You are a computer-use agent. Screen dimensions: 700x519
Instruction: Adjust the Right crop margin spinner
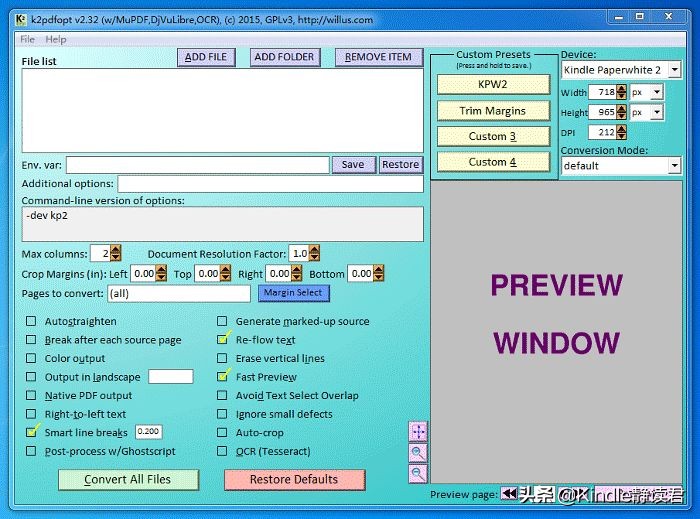296,274
